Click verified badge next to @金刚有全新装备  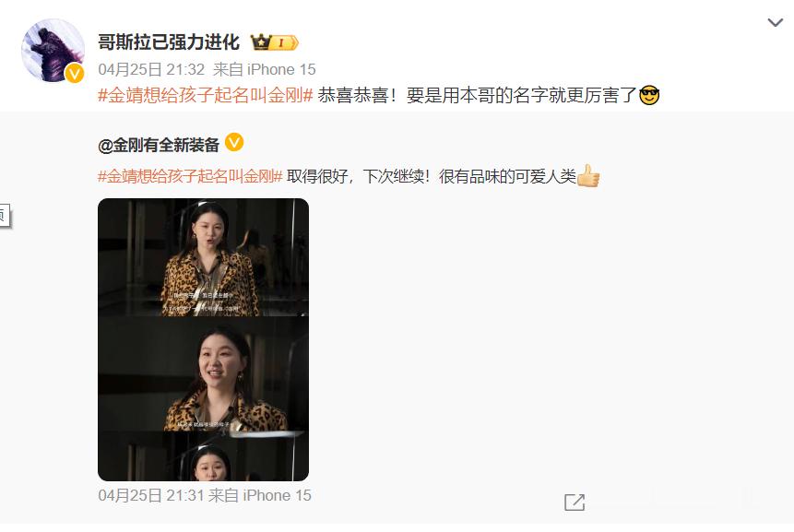234,142
